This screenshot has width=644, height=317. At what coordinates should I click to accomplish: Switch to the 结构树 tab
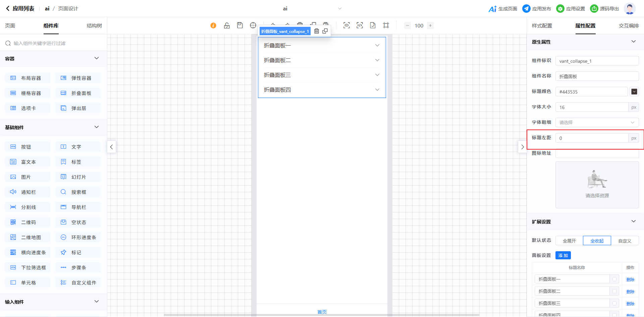coord(94,26)
